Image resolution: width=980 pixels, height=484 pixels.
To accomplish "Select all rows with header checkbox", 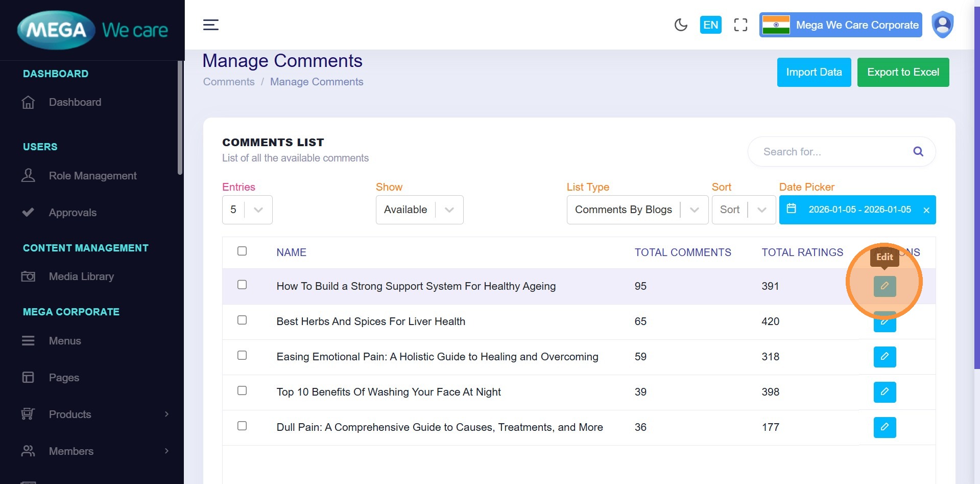I will 242,251.
